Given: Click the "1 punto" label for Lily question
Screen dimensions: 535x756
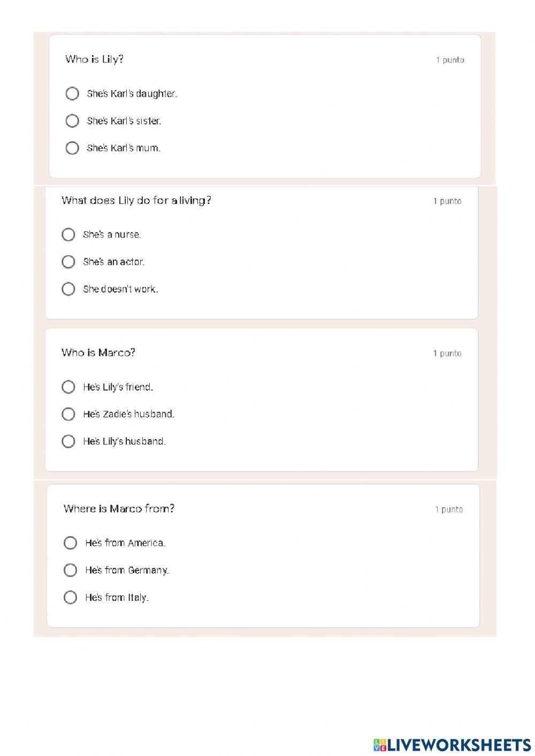Looking at the screenshot, I should click(450, 60).
